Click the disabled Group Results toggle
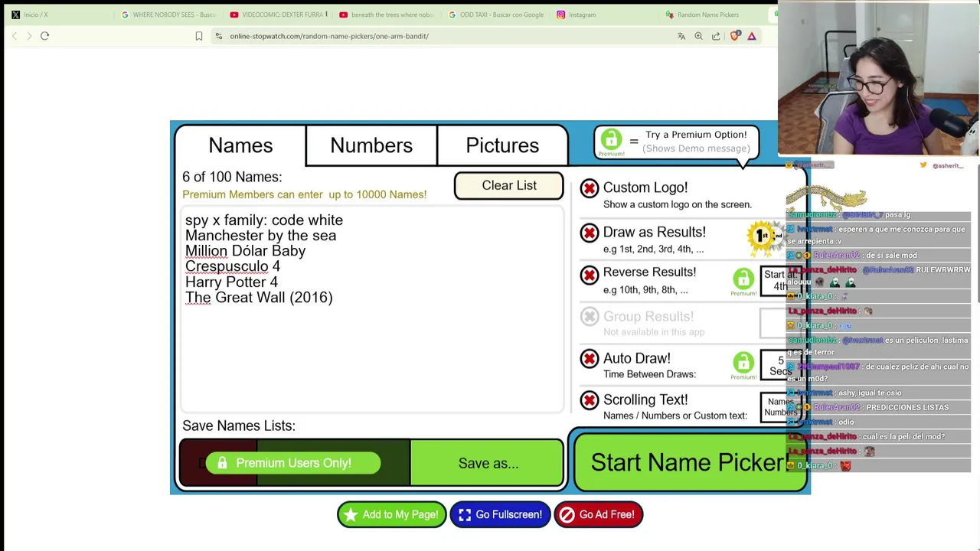Screen dimensions: 980x551 pos(590,316)
